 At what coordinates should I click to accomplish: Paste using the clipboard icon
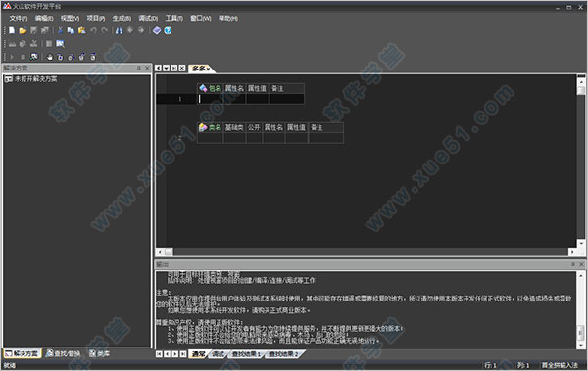point(82,30)
